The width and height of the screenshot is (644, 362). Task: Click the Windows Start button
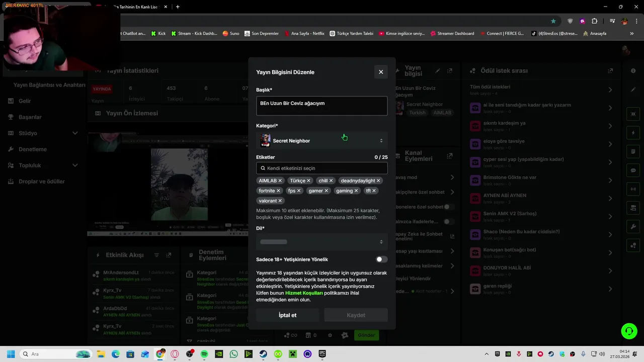pyautogui.click(x=11, y=354)
